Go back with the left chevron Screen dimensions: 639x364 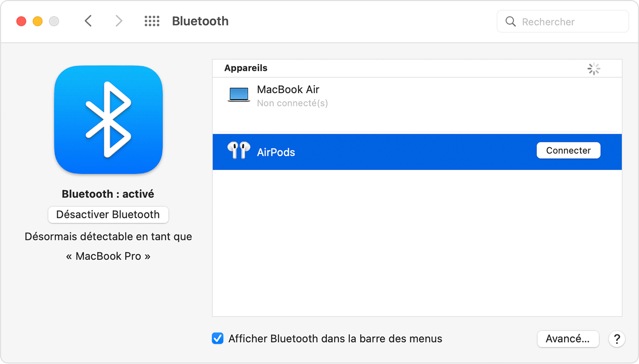88,21
